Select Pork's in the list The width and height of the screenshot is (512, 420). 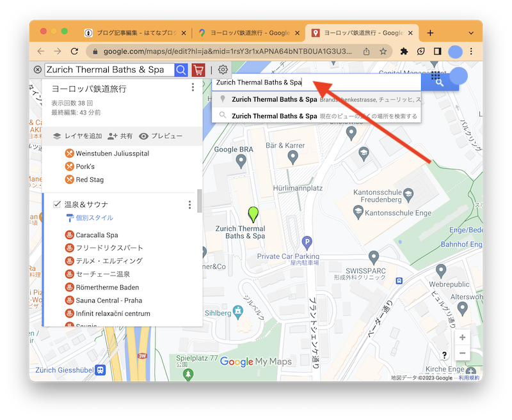(85, 167)
